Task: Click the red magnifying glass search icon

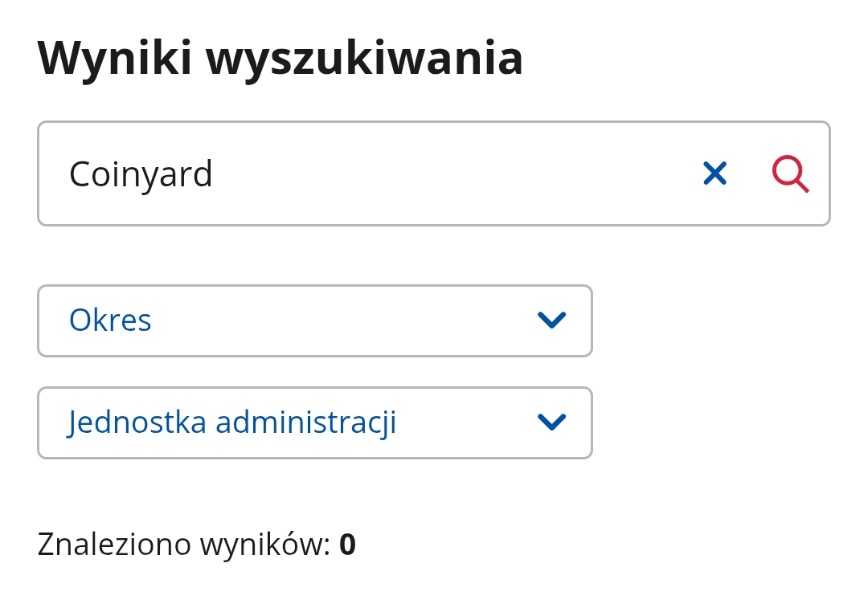Action: tap(790, 173)
